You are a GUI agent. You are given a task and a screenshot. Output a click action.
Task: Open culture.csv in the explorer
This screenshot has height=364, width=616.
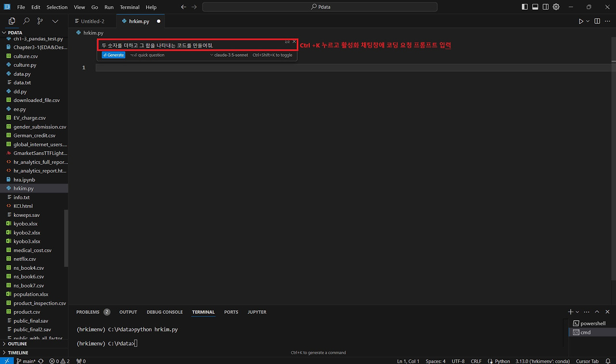click(26, 56)
